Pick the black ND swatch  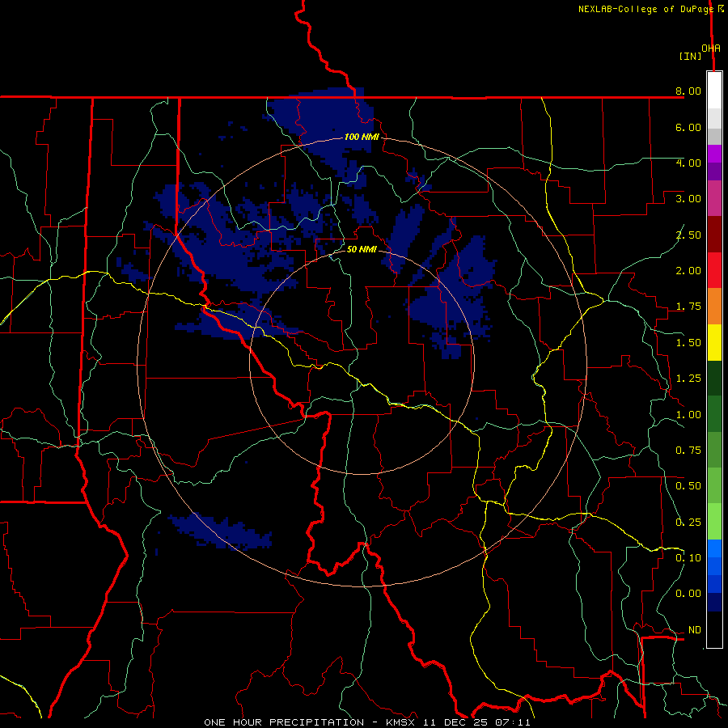click(714, 629)
